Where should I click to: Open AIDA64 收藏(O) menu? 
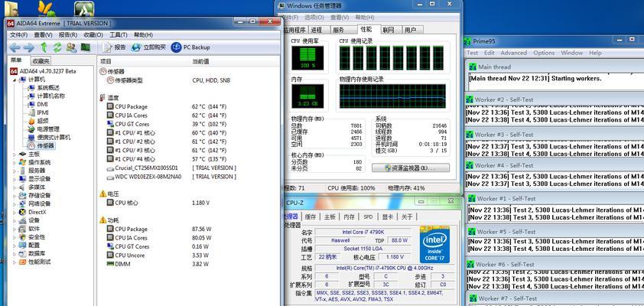(x=93, y=35)
